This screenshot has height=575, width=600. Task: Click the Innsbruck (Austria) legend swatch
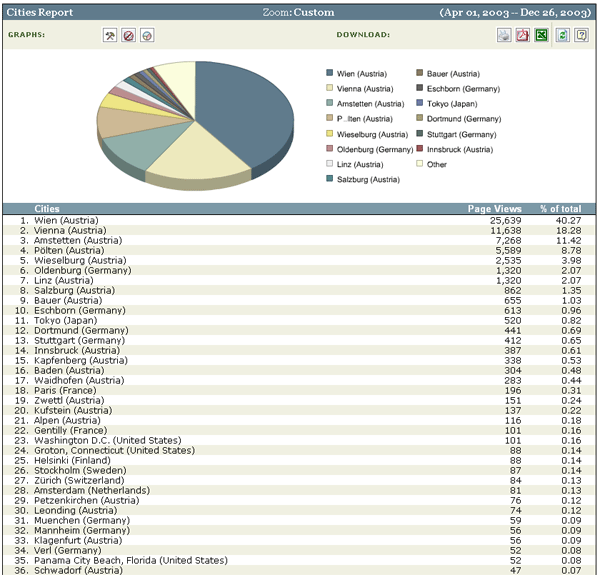420,148
